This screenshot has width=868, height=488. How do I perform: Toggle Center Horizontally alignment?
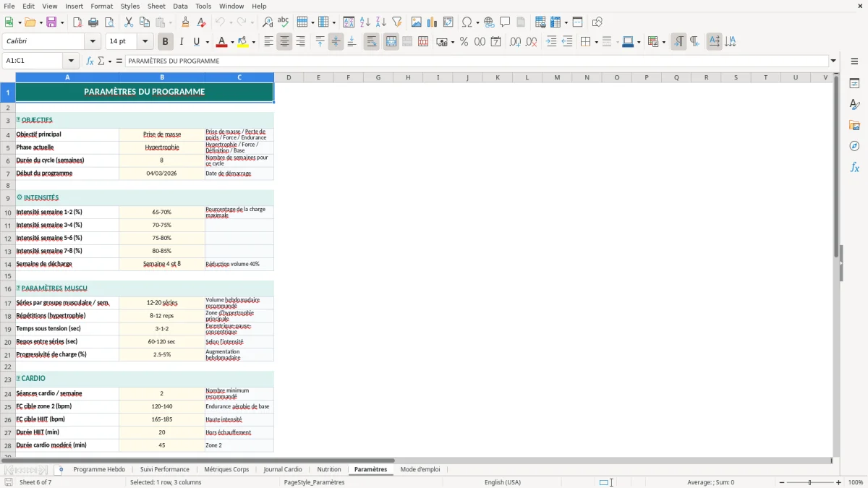tap(284, 42)
